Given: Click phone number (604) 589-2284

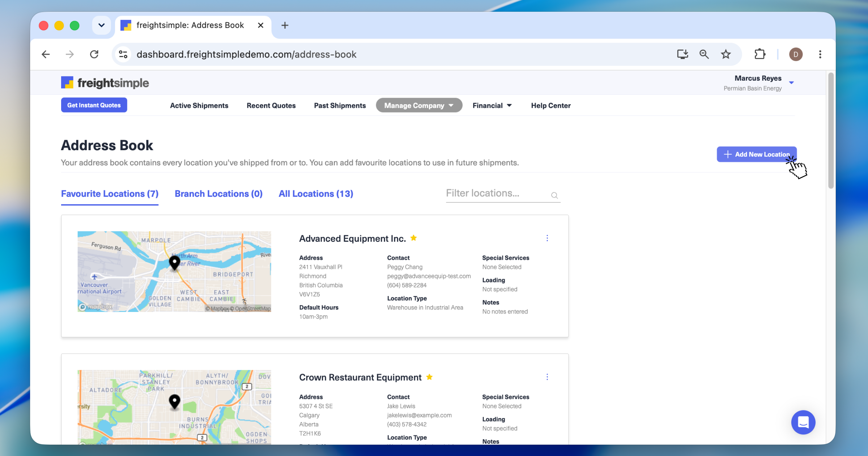Looking at the screenshot, I should (407, 285).
